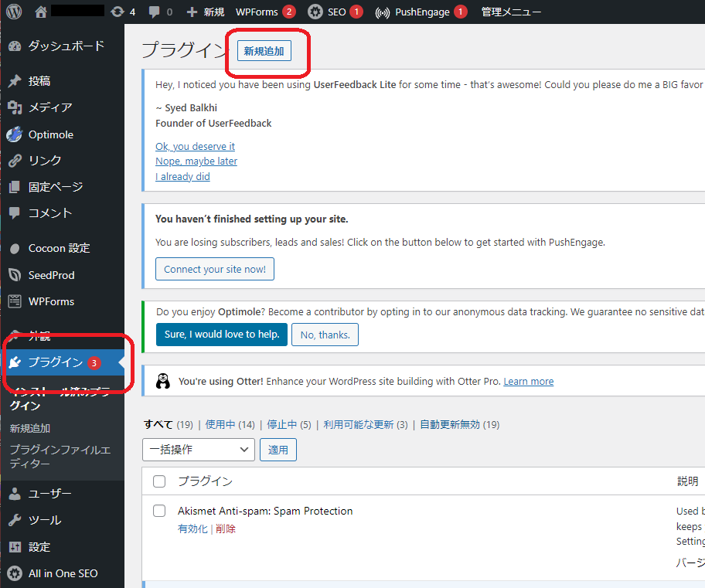
Task: Click the ツール wrench icon
Action: 15,520
